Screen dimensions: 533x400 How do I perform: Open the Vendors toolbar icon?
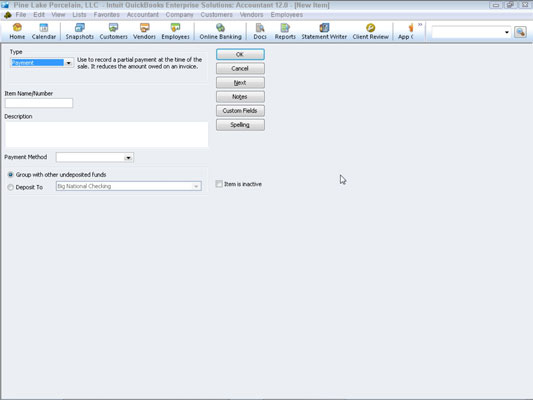pos(144,31)
